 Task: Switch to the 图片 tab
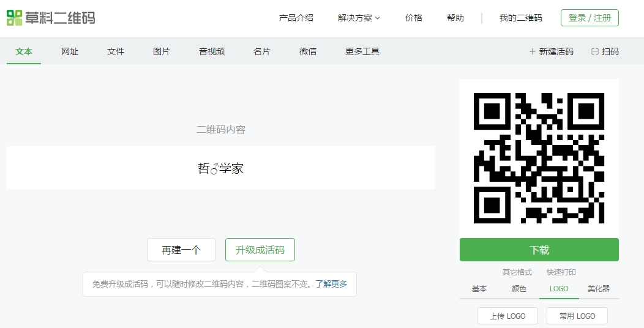click(x=162, y=51)
